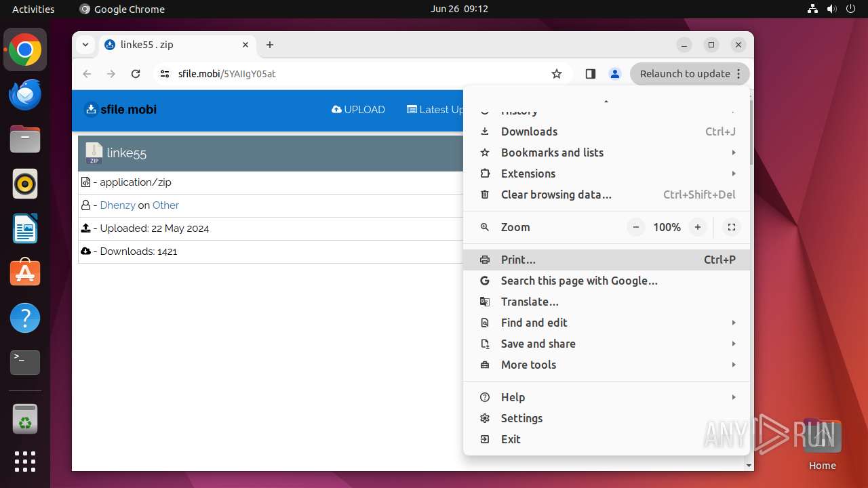
Task: Click the linke55 zip file icon
Action: coord(94,153)
